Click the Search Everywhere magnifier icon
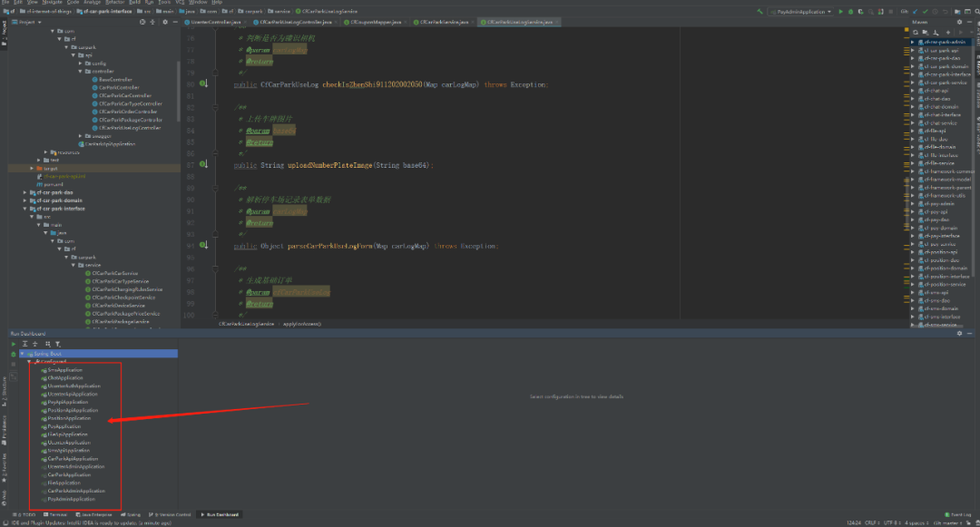This screenshot has height=527, width=980. (x=977, y=12)
